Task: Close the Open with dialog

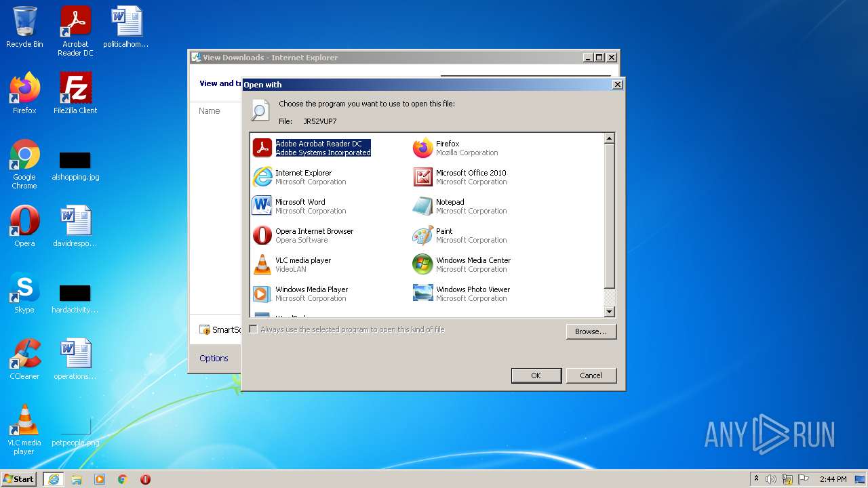Action: 617,85
